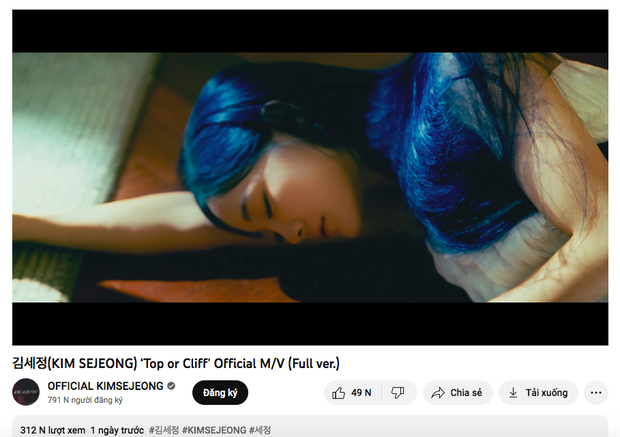Open the #세정 hashtag at the end

click(x=260, y=430)
